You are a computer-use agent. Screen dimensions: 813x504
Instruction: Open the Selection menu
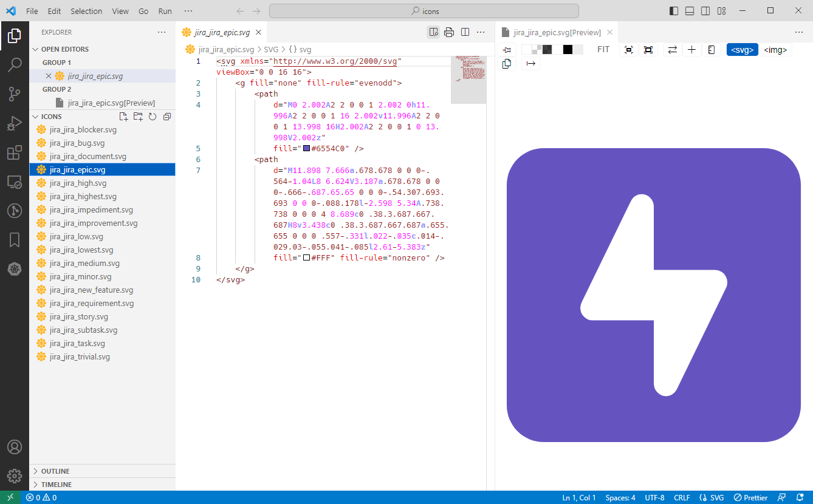pyautogui.click(x=86, y=11)
